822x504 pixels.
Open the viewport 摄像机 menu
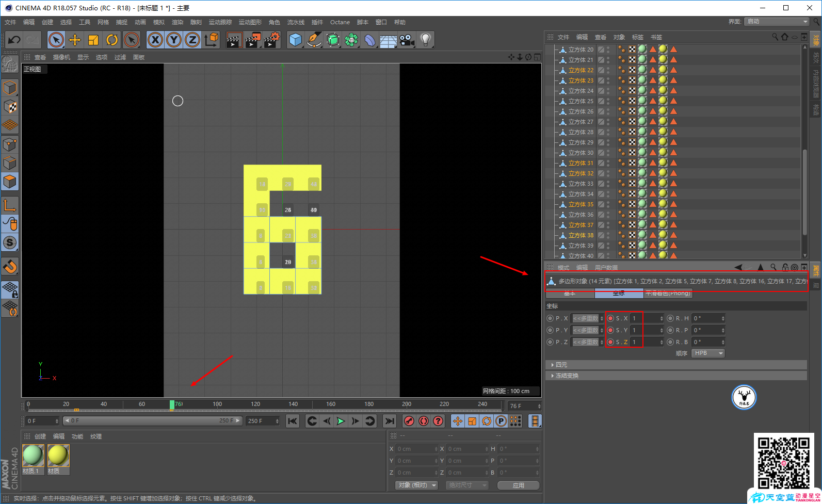61,57
